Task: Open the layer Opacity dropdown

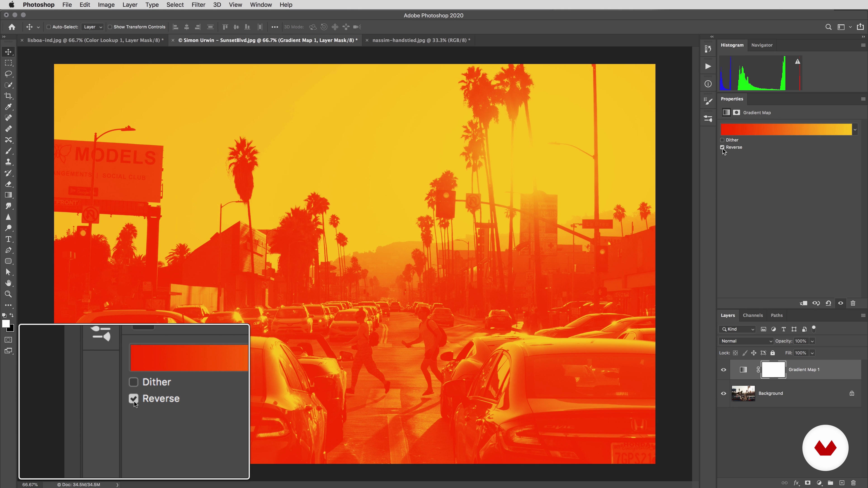Action: pos(812,341)
